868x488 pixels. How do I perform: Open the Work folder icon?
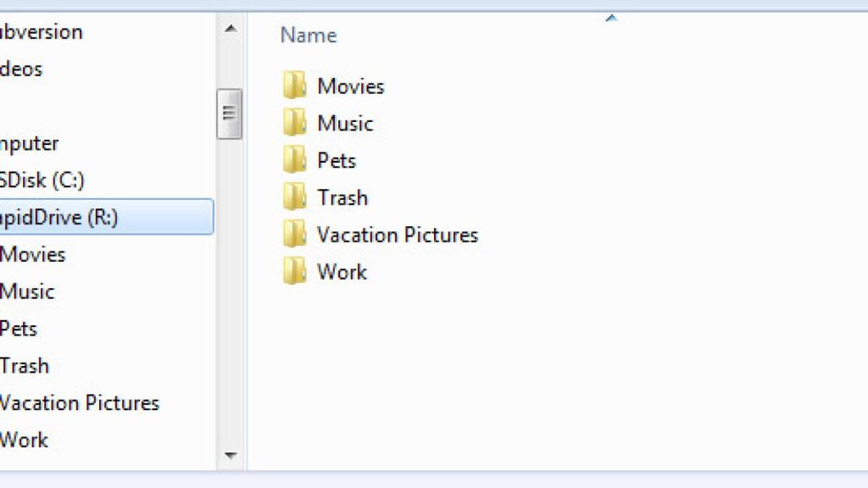click(295, 272)
